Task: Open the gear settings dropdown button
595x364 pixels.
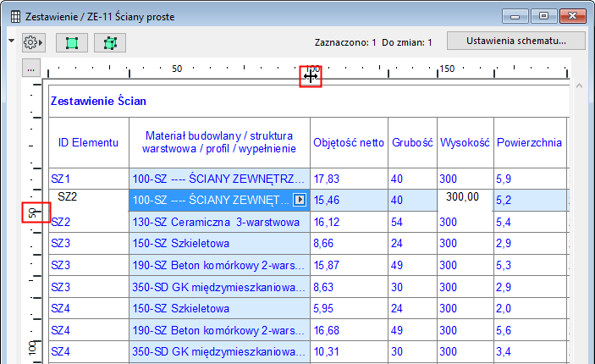Action: pos(33,42)
